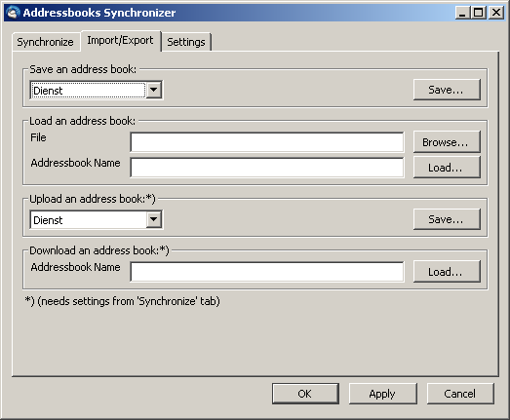Screen dimensions: 510x420
Task: Select the Import/Export tab
Action: point(120,41)
